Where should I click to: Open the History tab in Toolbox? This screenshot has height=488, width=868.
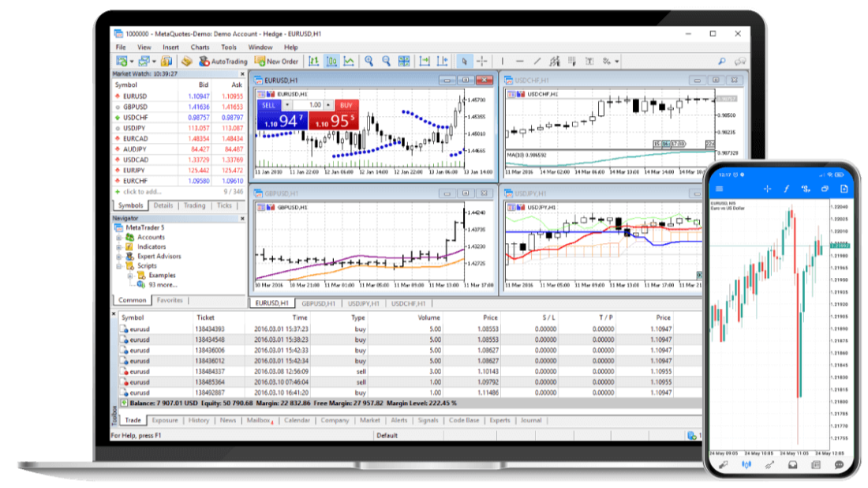coord(199,420)
